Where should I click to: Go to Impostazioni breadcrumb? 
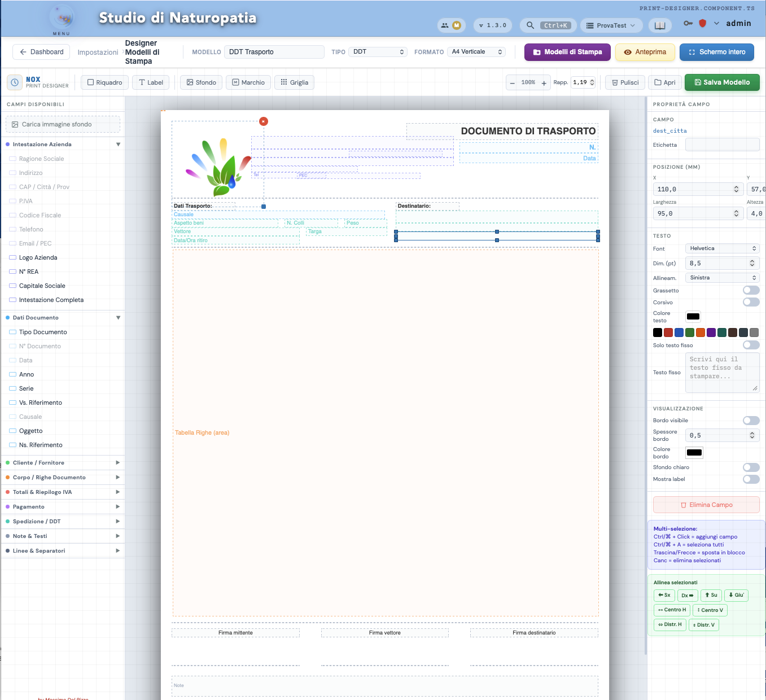pos(98,53)
